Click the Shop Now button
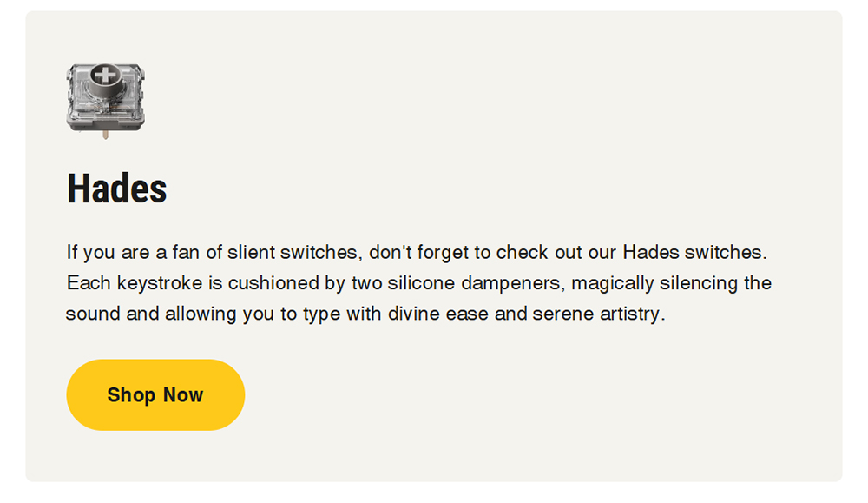The height and width of the screenshot is (503, 868). point(155,395)
